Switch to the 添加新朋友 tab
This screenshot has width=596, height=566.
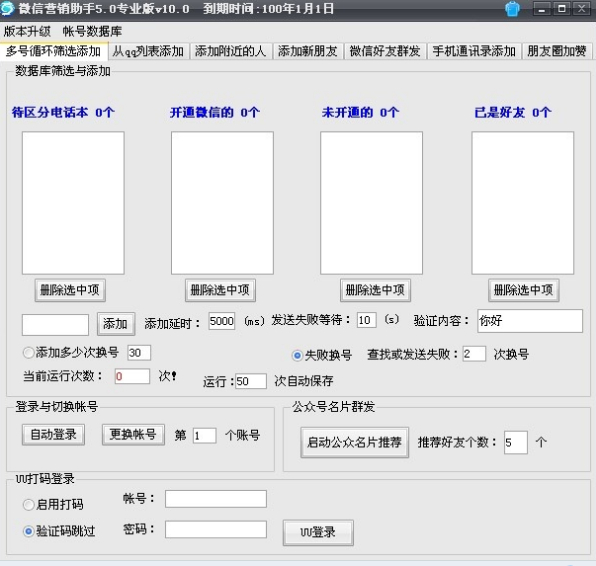click(308, 51)
